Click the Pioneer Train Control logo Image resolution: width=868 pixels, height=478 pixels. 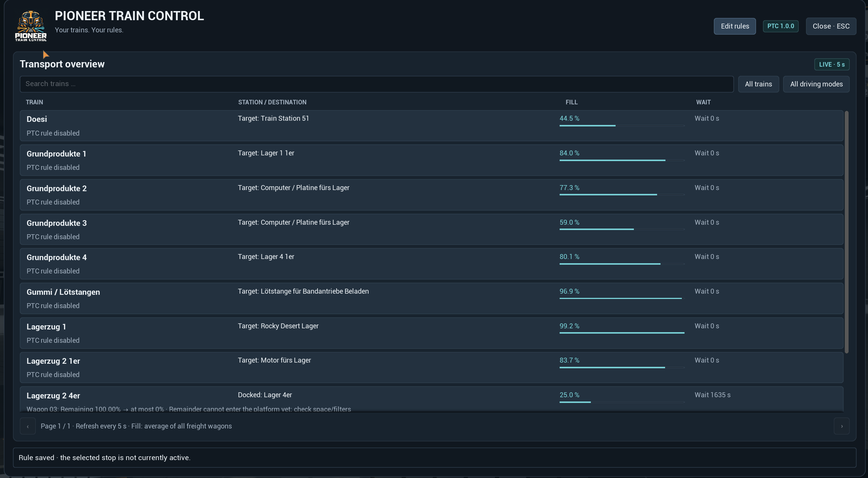coord(31,26)
